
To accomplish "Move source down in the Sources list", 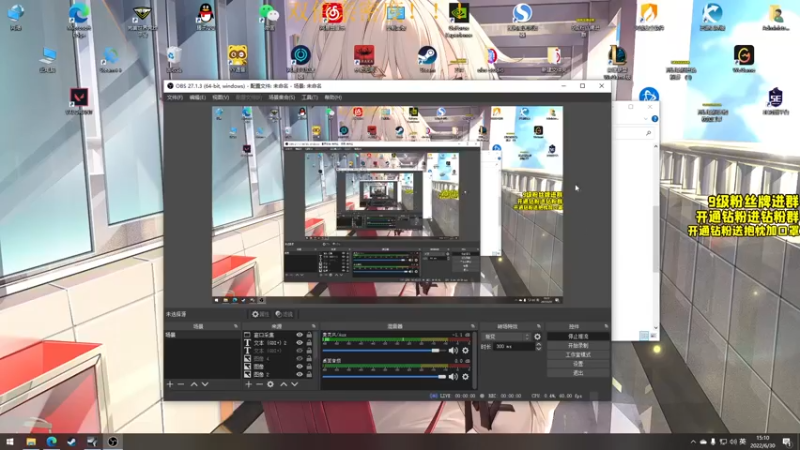I will (x=295, y=384).
